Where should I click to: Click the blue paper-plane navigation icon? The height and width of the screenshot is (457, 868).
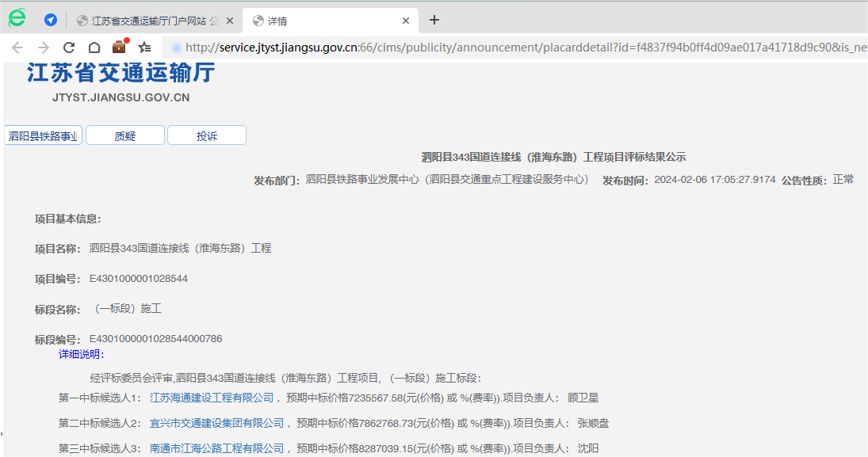(x=51, y=21)
